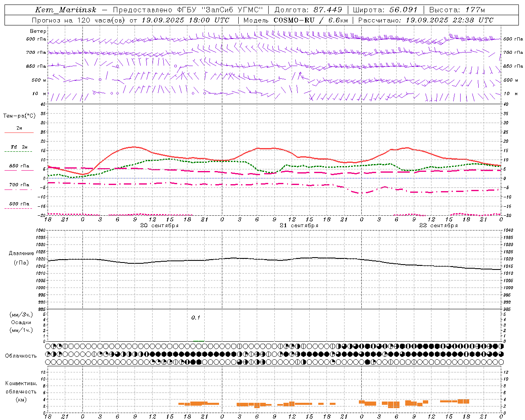Click the 0.1 precipitation value
Screen dimensions: 525x420
coord(196,317)
